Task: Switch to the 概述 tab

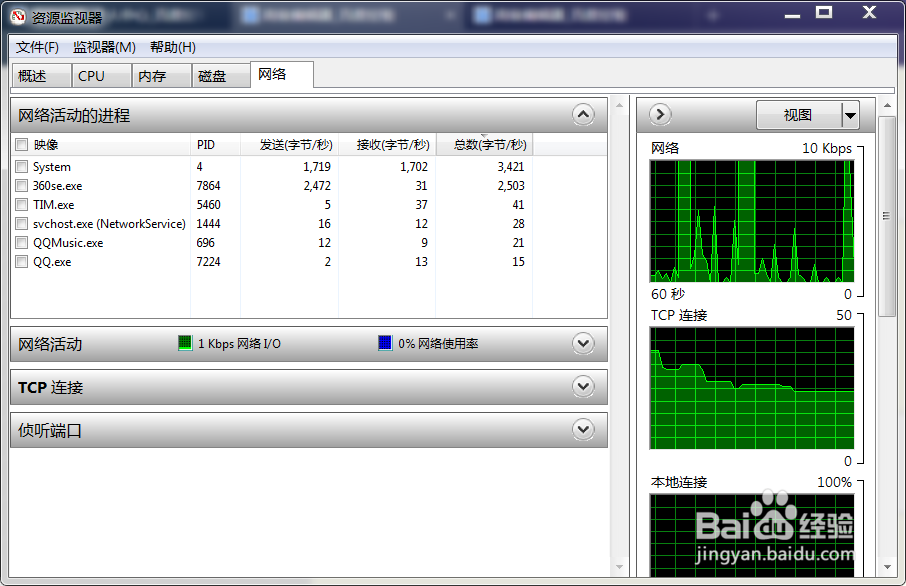Action: coord(42,76)
